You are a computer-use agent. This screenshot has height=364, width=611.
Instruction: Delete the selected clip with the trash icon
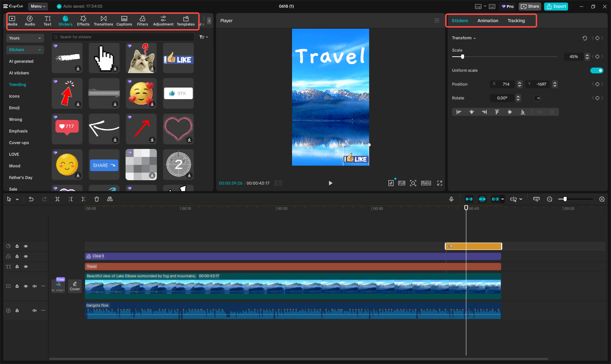click(x=96, y=199)
